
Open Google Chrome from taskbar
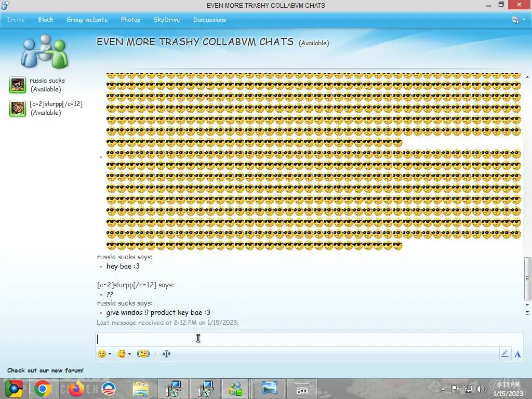43,389
